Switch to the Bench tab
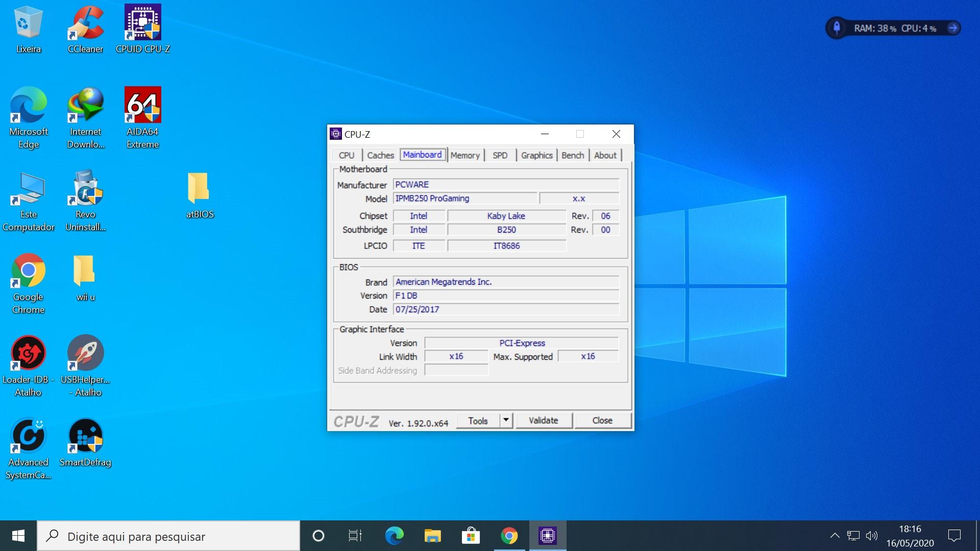The width and height of the screenshot is (980, 551). 573,155
